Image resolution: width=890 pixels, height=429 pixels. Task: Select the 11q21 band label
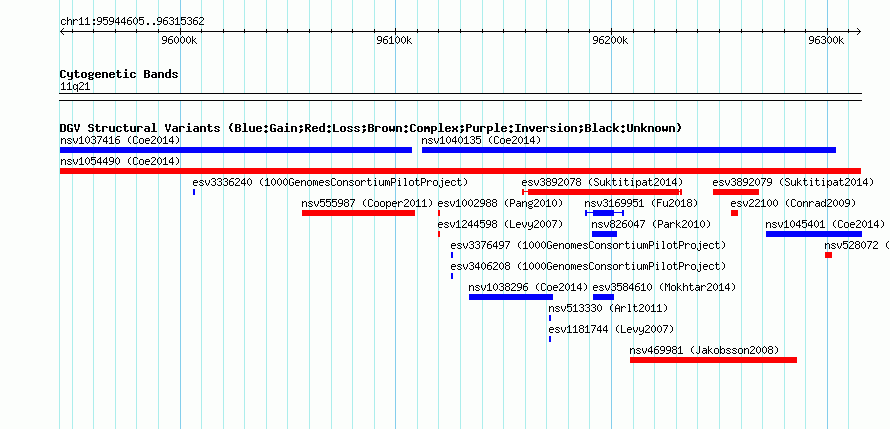[x=75, y=87]
